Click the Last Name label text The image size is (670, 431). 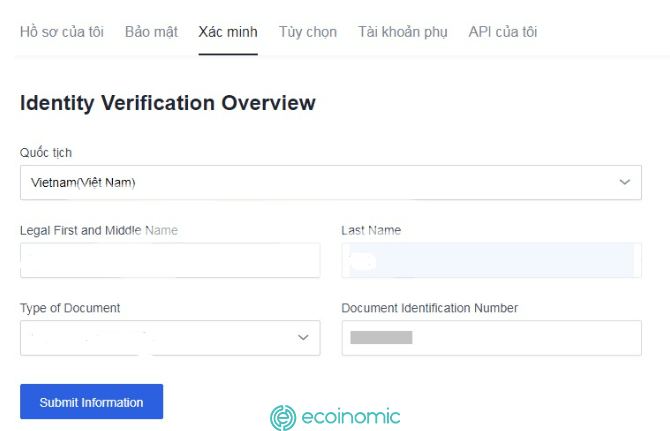click(x=371, y=230)
